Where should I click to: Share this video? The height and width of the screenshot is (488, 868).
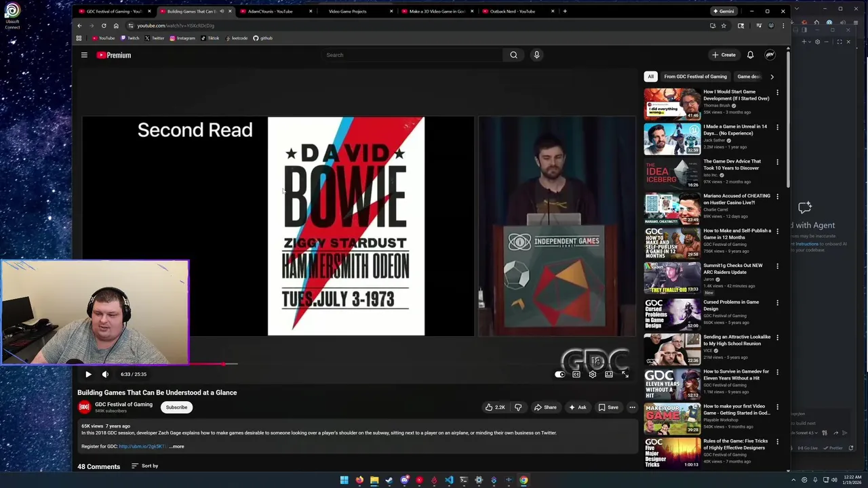pyautogui.click(x=545, y=407)
